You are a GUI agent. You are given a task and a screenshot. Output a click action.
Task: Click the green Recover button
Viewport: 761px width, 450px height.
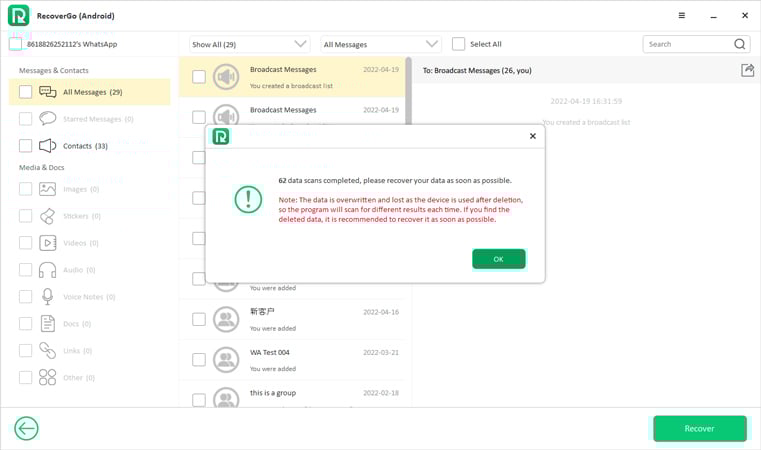click(x=699, y=429)
